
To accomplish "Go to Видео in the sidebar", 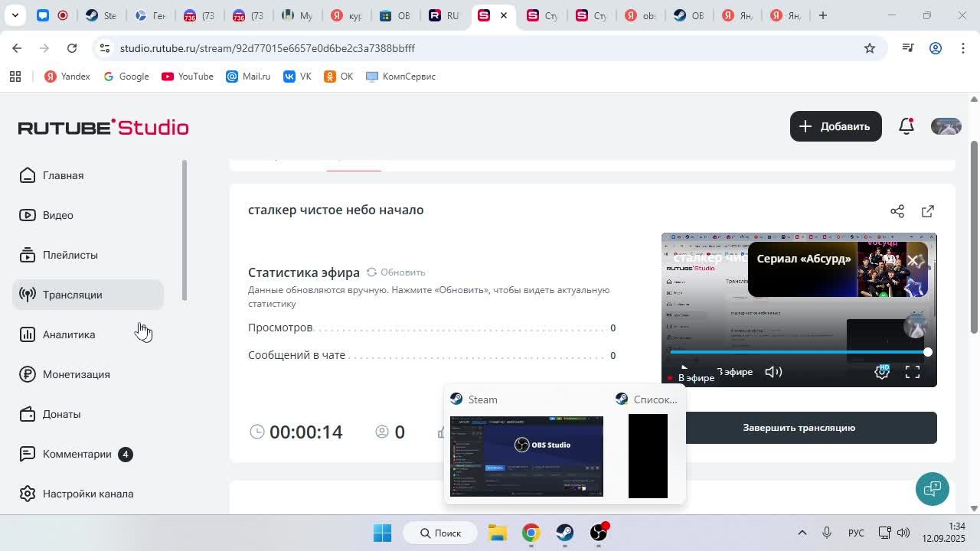I will point(88,215).
